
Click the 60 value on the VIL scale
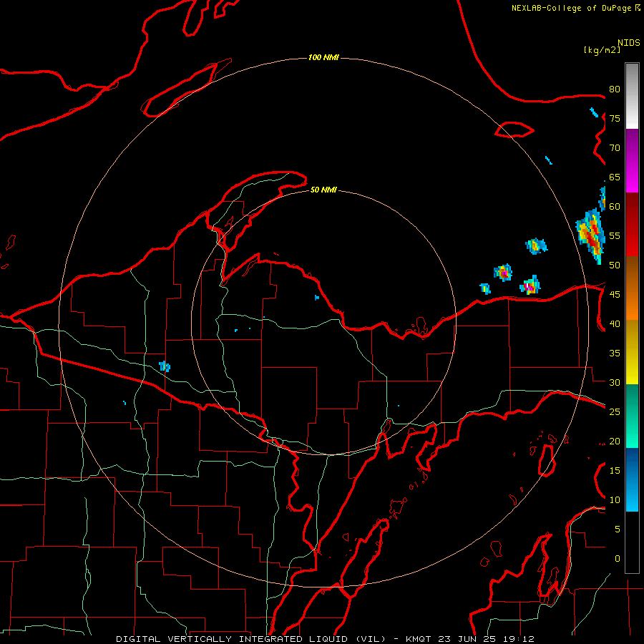click(615, 207)
